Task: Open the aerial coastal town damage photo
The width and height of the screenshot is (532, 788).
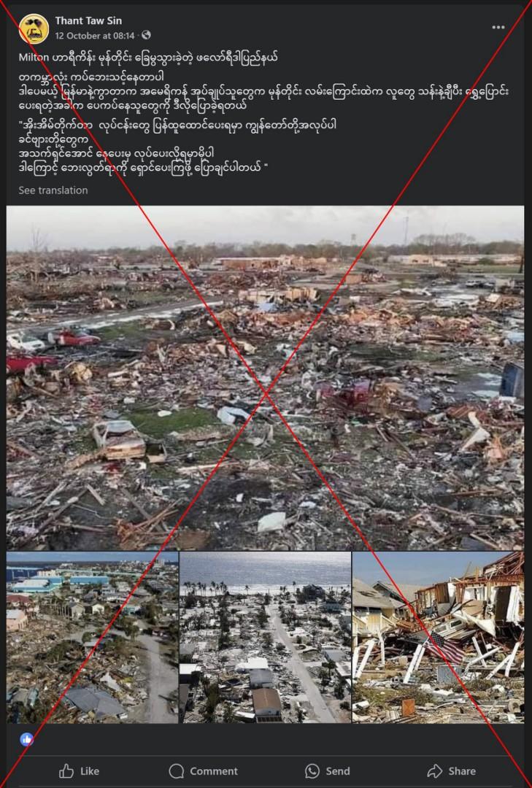Action: coord(93,638)
